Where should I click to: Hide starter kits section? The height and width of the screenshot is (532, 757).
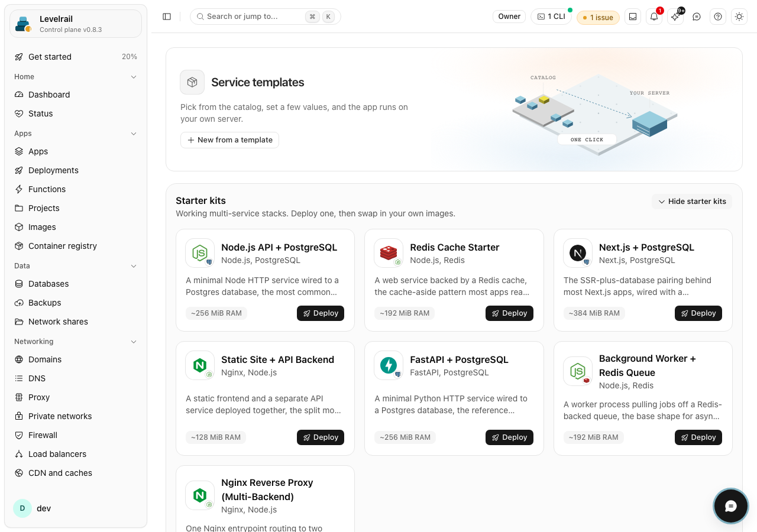coord(692,202)
